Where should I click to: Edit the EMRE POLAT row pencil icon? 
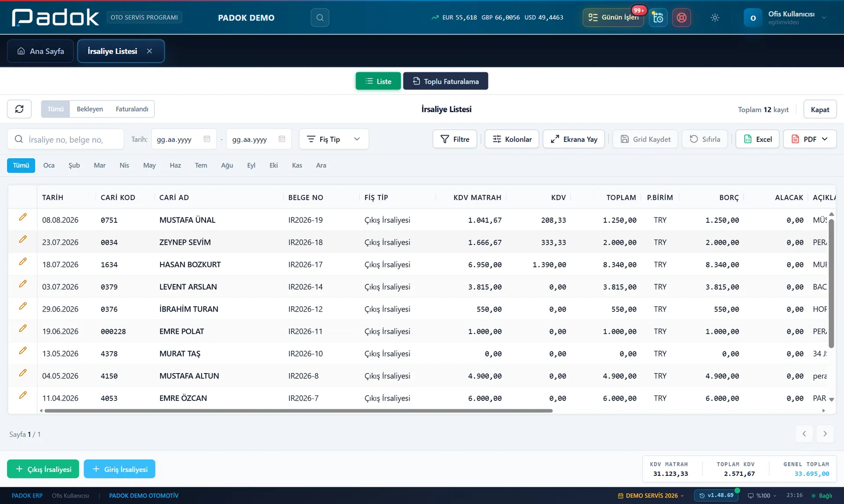(x=23, y=329)
